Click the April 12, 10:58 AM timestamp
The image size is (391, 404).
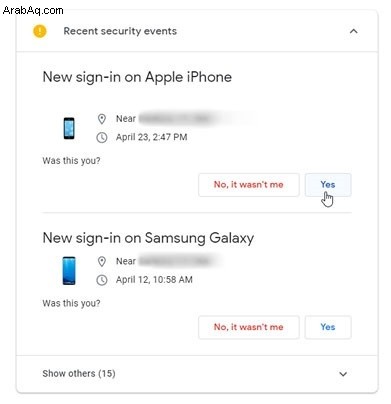[x=154, y=280]
